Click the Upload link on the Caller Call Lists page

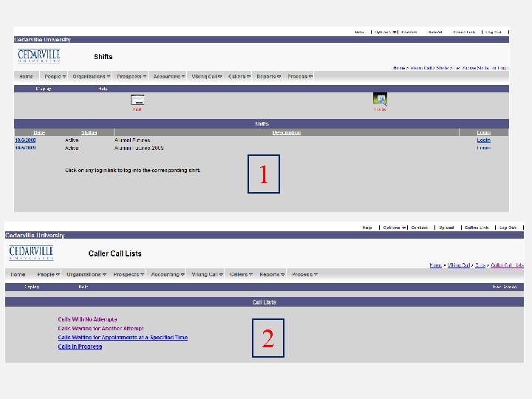pyautogui.click(x=446, y=228)
